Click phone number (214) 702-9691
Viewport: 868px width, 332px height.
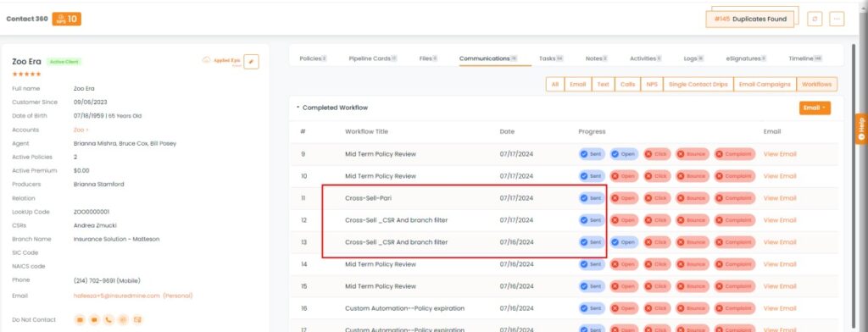[x=107, y=280]
